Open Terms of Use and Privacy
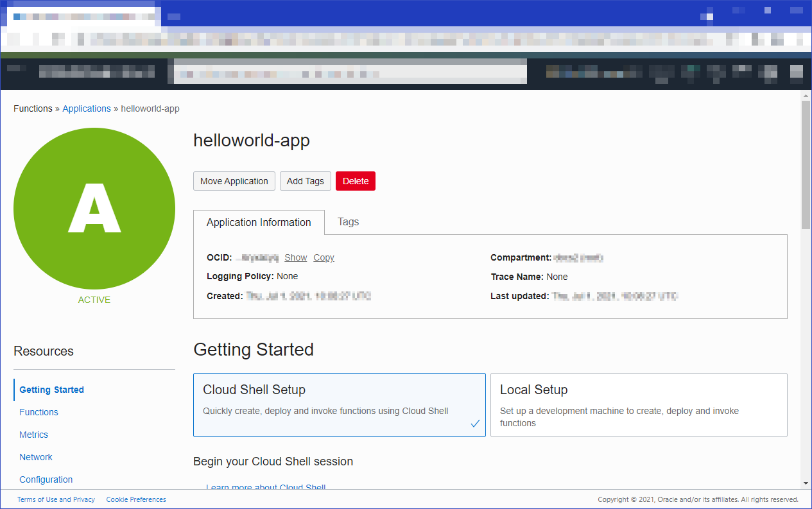 click(56, 499)
